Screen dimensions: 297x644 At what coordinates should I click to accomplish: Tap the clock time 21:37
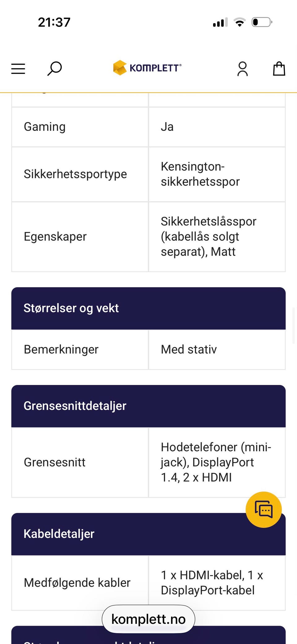[x=54, y=22]
